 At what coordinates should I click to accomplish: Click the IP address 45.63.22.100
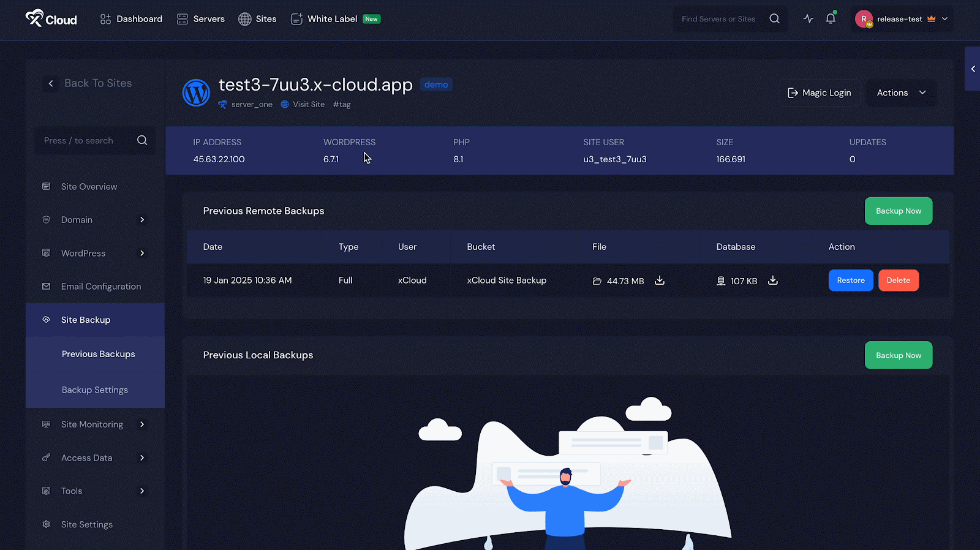pos(219,159)
